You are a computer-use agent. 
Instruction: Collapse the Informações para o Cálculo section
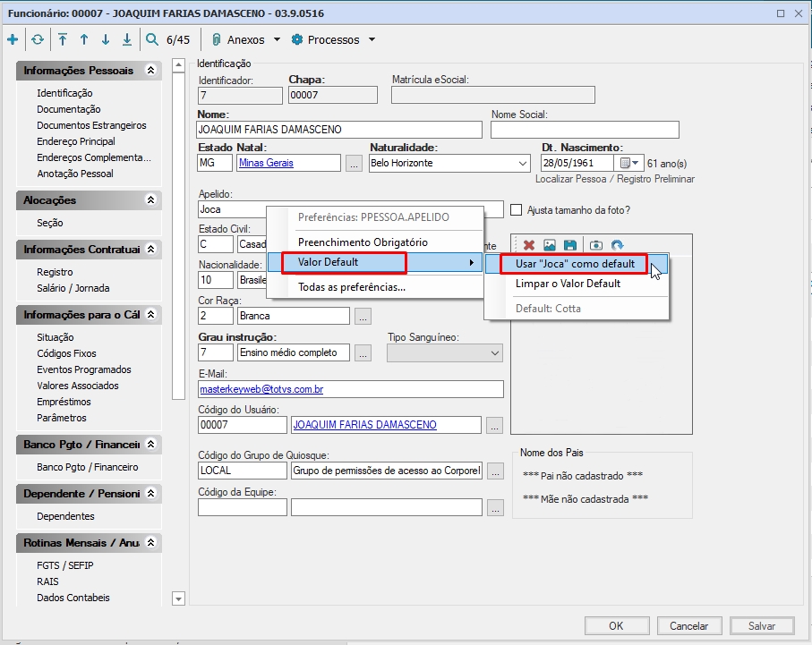(x=150, y=314)
